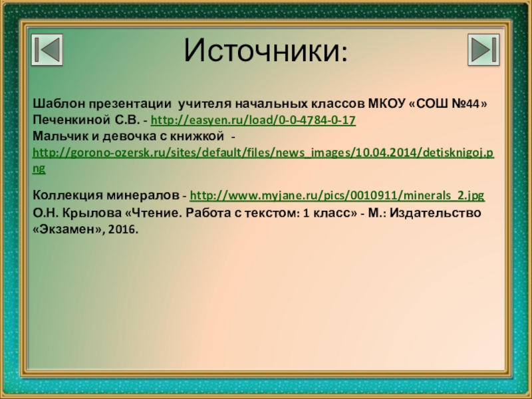Click the text '«Экзамен», 2016.'
Screen dimensions: 532x399
[x=86, y=229]
